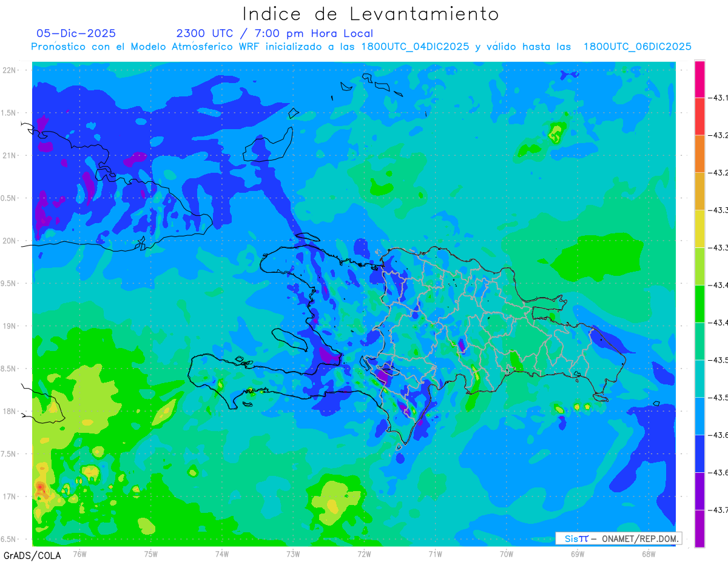Click the bright green swatch in the legend
Screen dimensions: 728x562
[x=699, y=304]
